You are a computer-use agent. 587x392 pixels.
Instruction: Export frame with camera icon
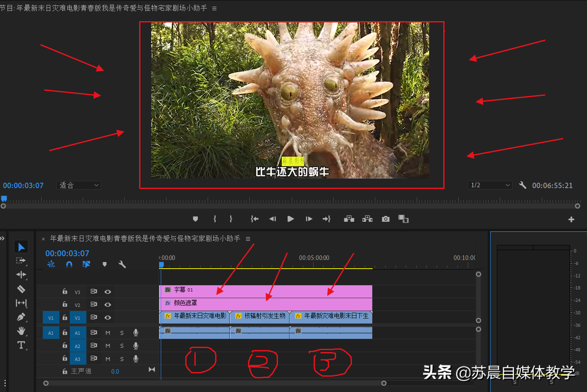tap(386, 219)
